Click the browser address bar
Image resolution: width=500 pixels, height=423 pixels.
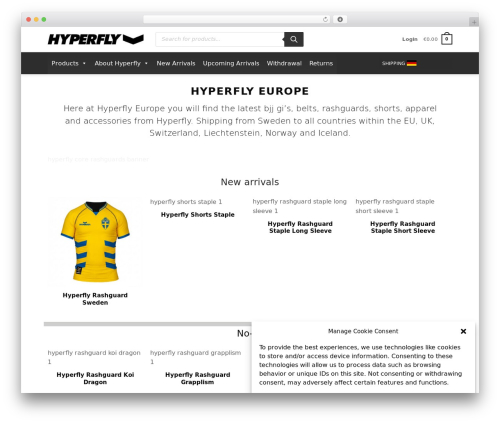(236, 19)
